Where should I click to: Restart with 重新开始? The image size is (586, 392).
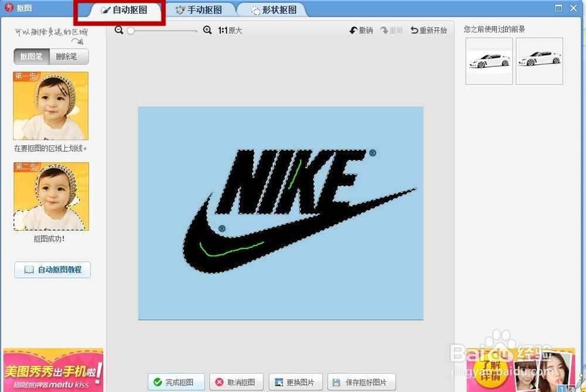click(x=429, y=30)
